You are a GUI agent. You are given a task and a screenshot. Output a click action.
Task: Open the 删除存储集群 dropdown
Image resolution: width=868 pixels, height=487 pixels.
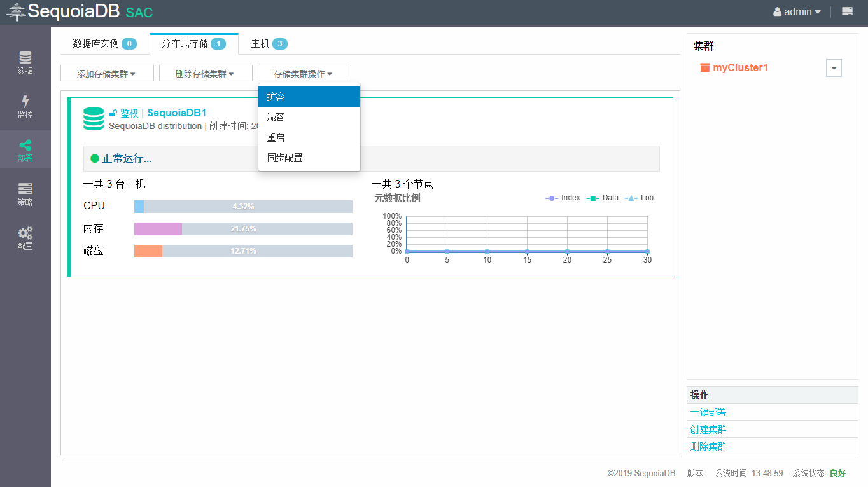(206, 74)
